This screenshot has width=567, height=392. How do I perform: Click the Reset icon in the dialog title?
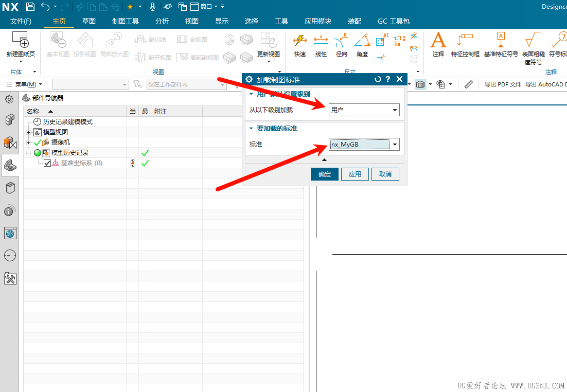(x=378, y=79)
